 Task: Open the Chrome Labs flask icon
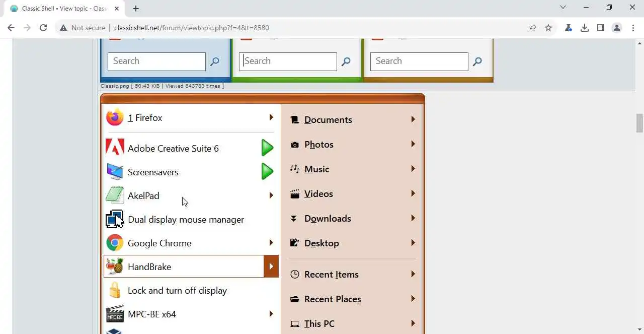coord(569,28)
